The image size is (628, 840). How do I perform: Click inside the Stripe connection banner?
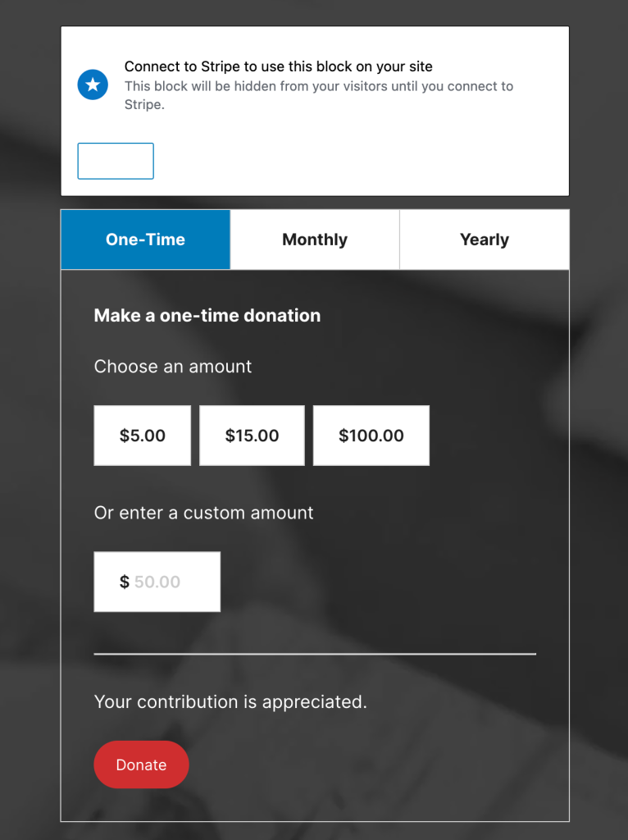coord(314,111)
